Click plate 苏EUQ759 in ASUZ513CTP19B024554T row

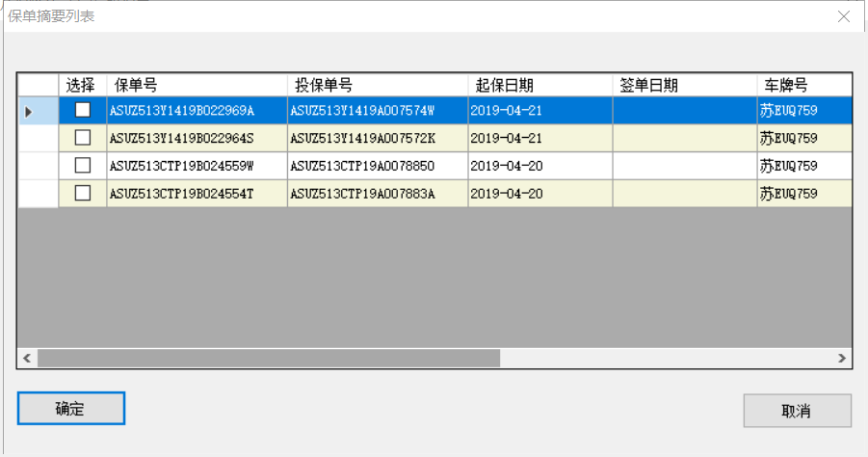804,194
